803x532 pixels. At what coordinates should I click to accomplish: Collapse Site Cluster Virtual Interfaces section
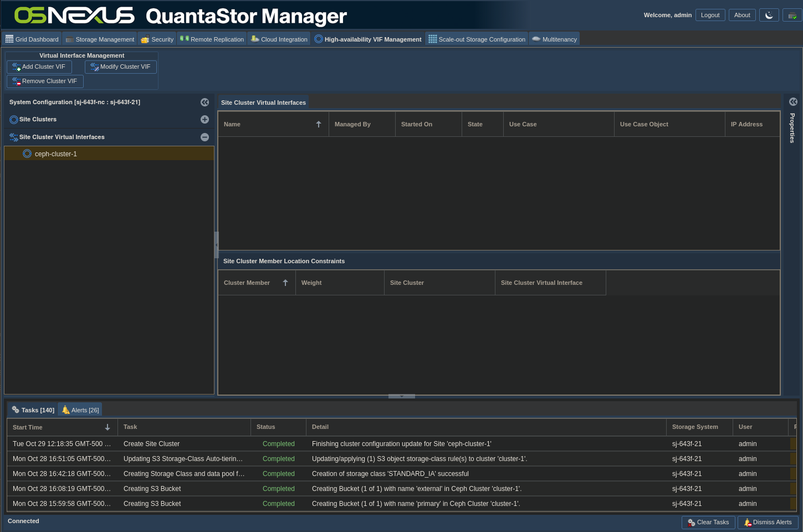(x=204, y=137)
